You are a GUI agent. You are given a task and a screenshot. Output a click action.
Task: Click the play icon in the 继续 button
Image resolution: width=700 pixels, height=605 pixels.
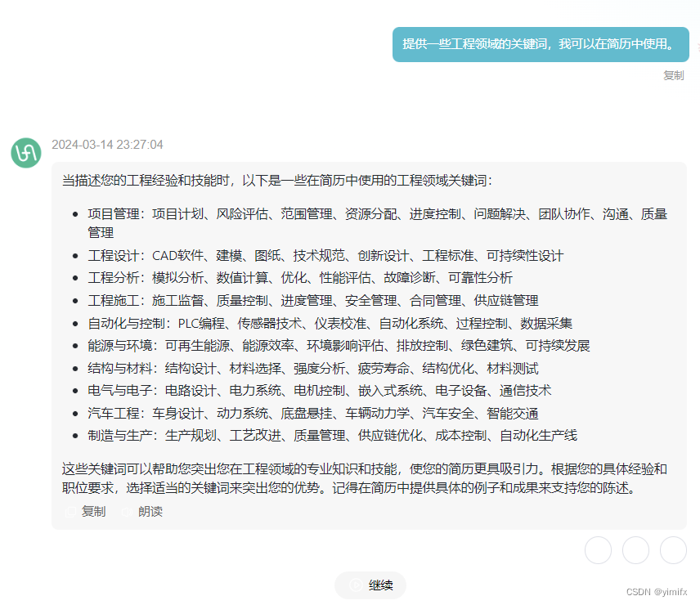356,585
